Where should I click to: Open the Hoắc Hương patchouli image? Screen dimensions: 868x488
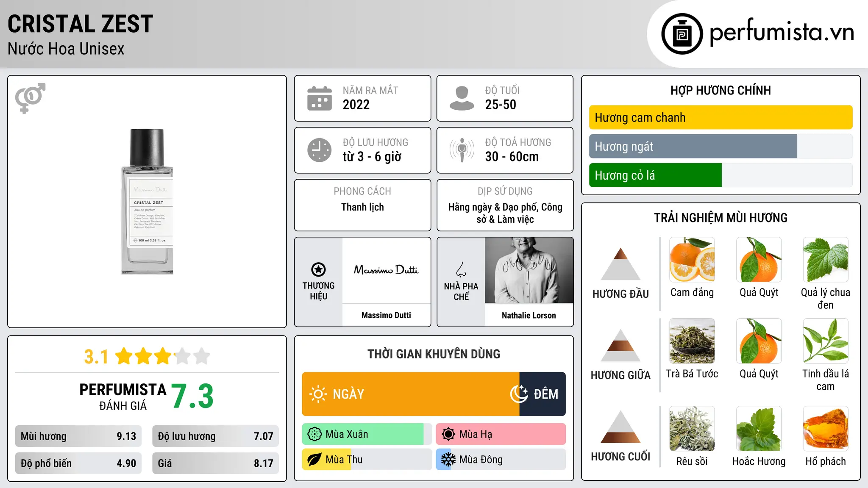point(759,429)
